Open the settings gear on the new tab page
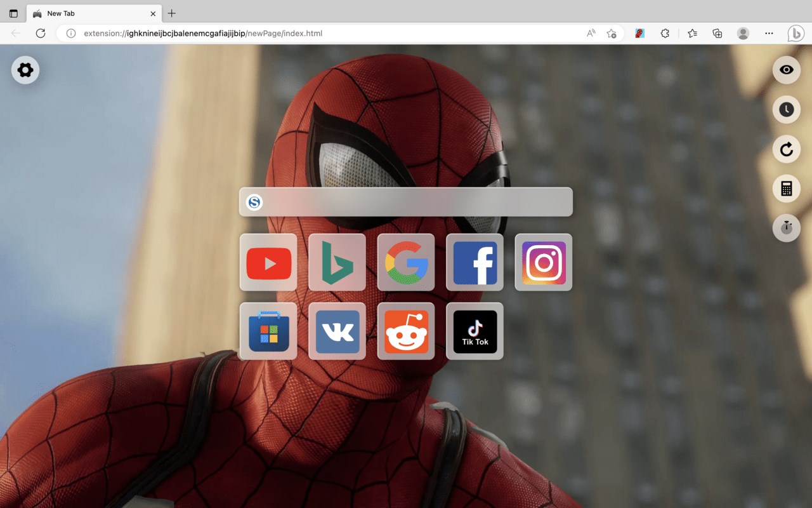The image size is (812, 508). click(25, 70)
